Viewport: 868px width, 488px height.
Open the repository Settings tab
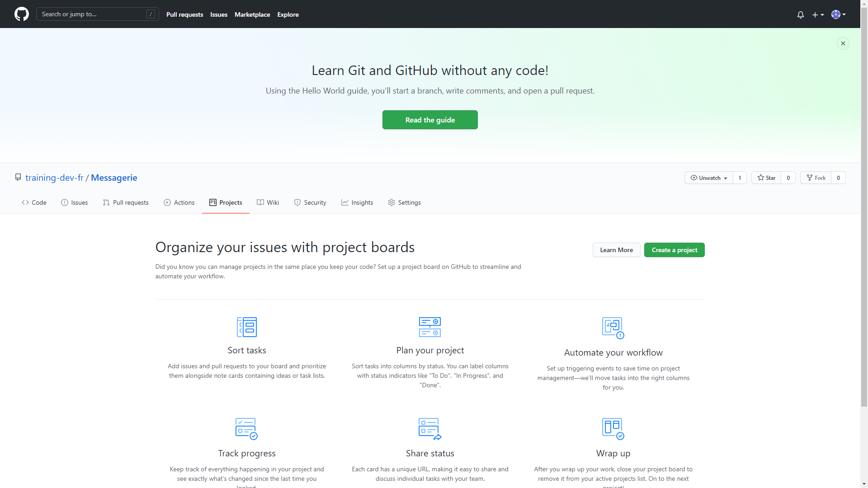pyautogui.click(x=404, y=202)
